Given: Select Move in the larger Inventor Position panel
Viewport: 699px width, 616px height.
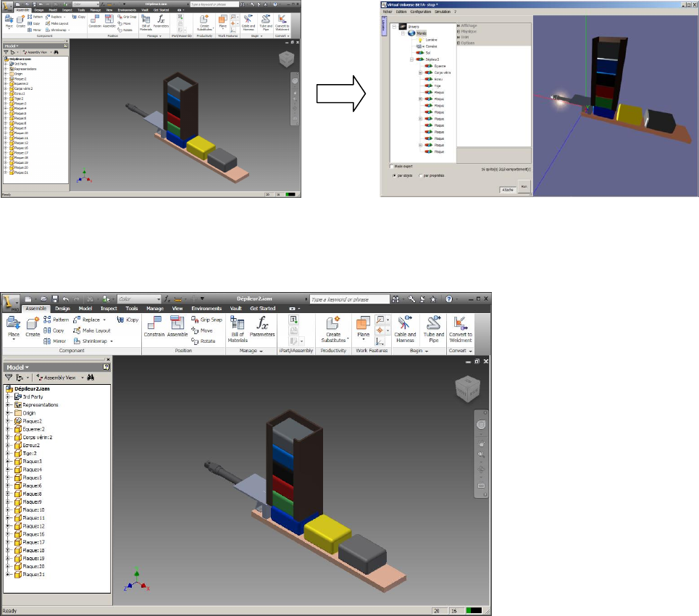Looking at the screenshot, I should (202, 330).
